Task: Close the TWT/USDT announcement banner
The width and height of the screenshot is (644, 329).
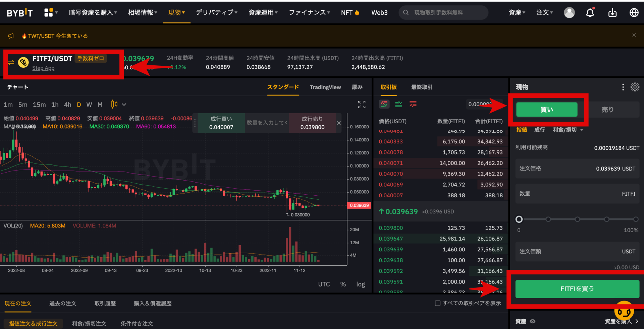Action: tap(634, 35)
